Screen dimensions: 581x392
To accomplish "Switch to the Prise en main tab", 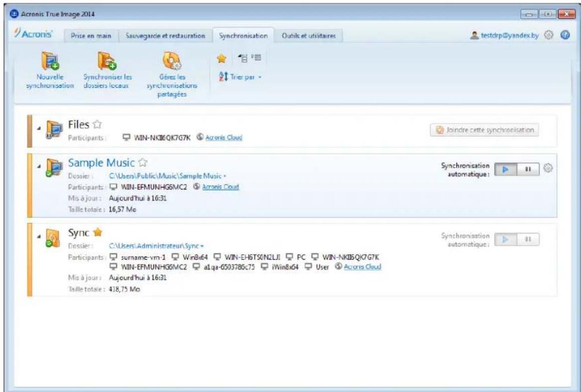I will pyautogui.click(x=91, y=36).
